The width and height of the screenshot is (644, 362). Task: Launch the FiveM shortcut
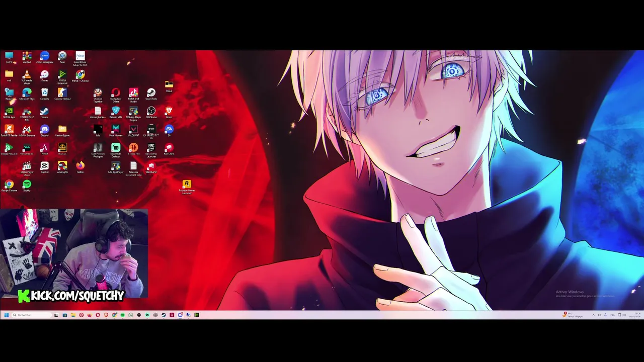click(x=44, y=149)
